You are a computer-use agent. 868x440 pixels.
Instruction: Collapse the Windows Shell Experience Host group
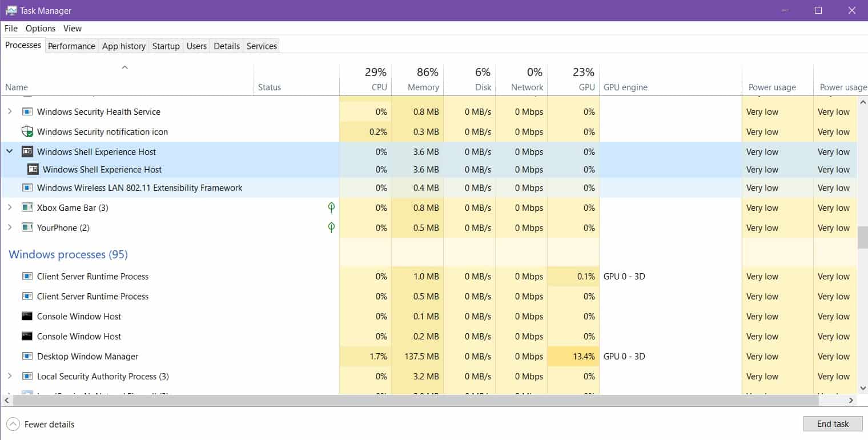pyautogui.click(x=10, y=152)
